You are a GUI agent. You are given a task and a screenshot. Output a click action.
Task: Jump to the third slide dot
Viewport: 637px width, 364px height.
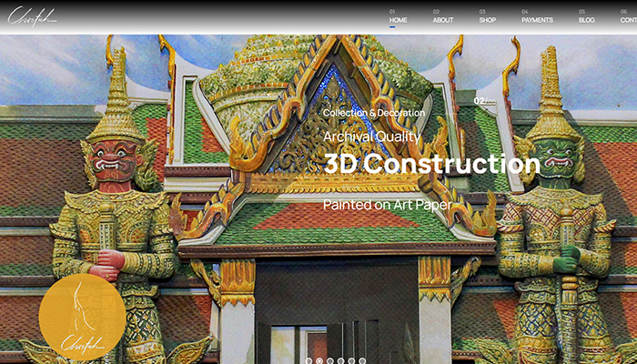tap(330, 361)
